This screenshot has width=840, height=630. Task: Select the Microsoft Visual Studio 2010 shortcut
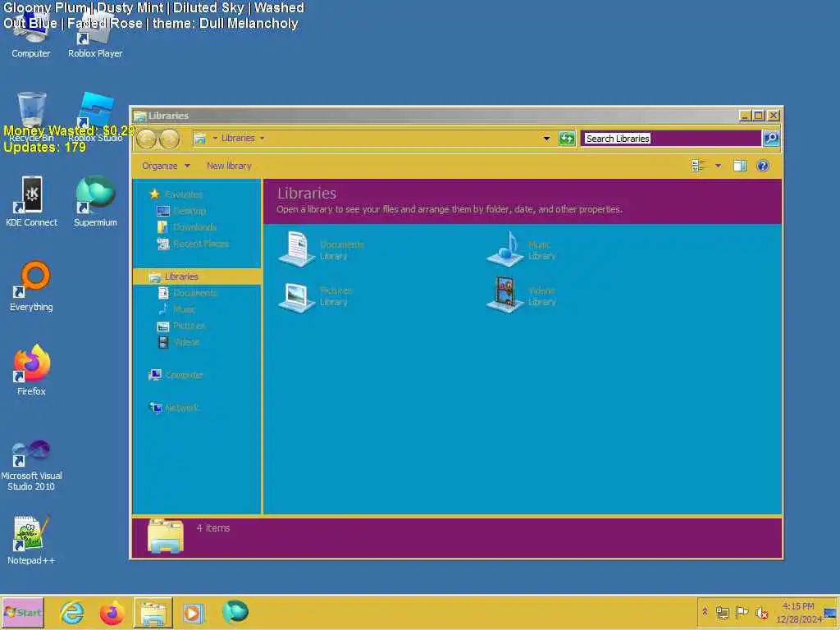point(31,465)
